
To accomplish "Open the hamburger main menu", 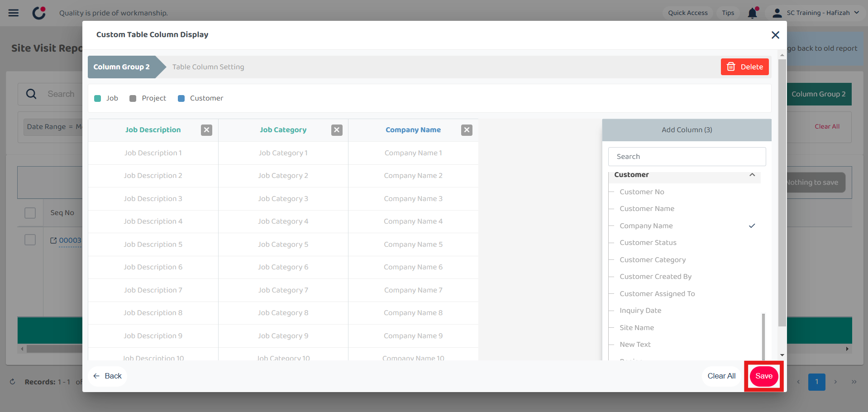I will tap(14, 13).
